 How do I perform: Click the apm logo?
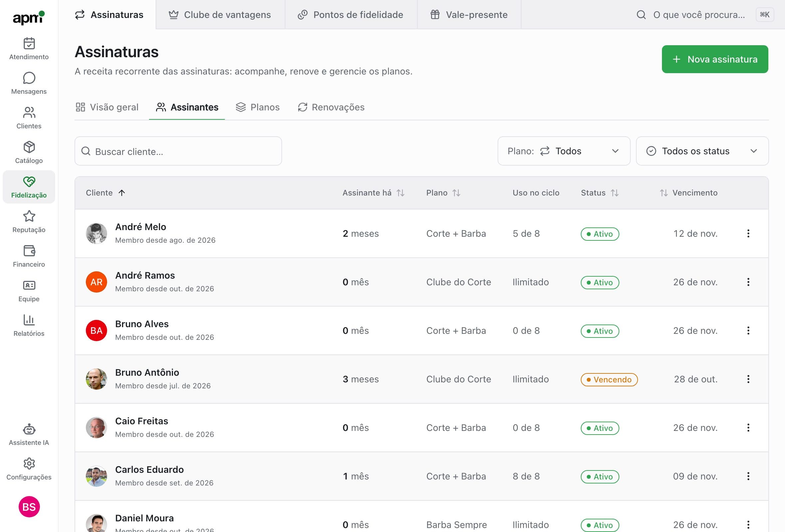click(28, 17)
